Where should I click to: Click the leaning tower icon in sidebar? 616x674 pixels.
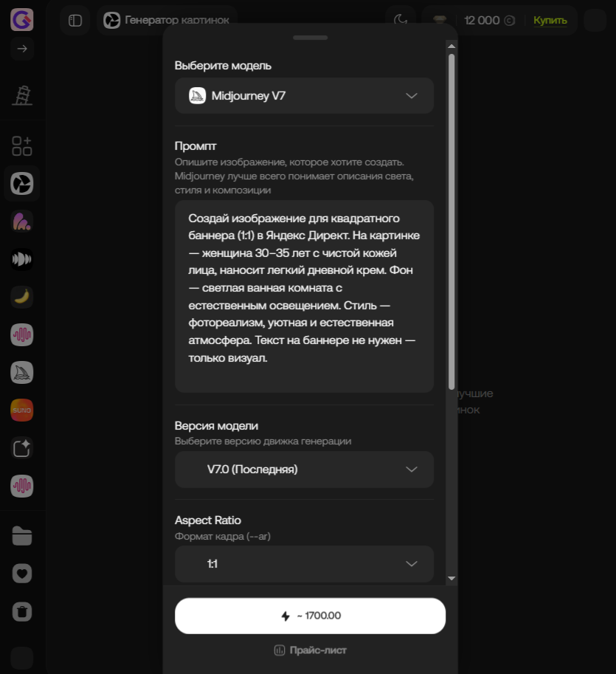(x=22, y=95)
